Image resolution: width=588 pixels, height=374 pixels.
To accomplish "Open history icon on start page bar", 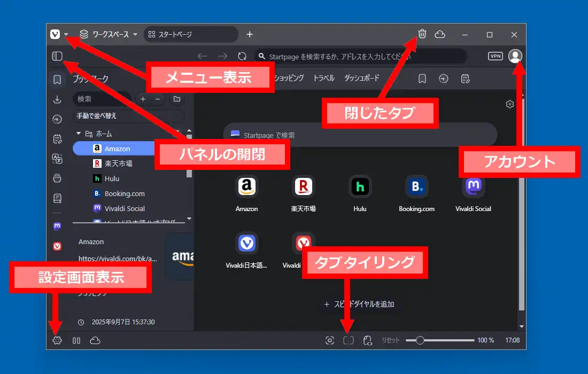I will point(444,79).
